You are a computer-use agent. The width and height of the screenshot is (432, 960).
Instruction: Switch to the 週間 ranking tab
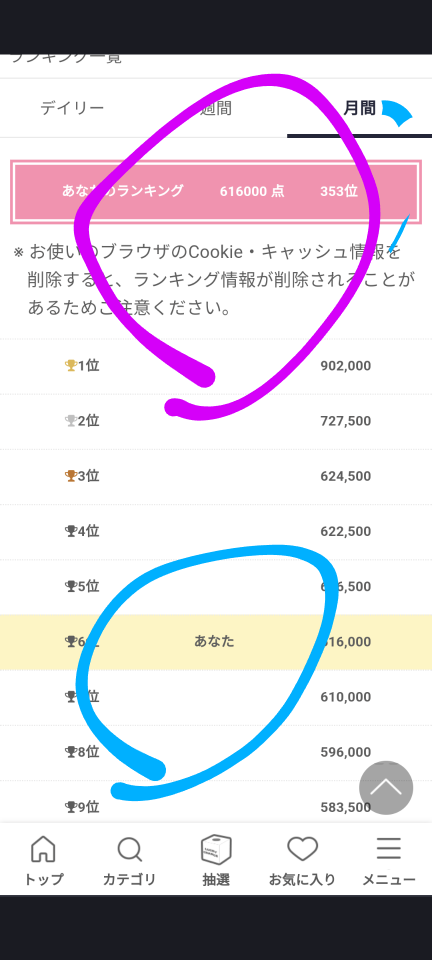point(215,108)
